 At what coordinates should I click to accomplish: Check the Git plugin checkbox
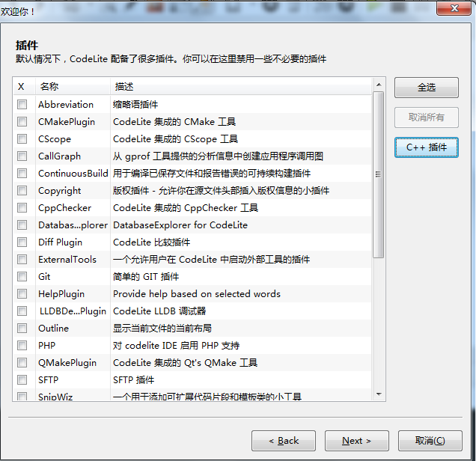(x=22, y=276)
